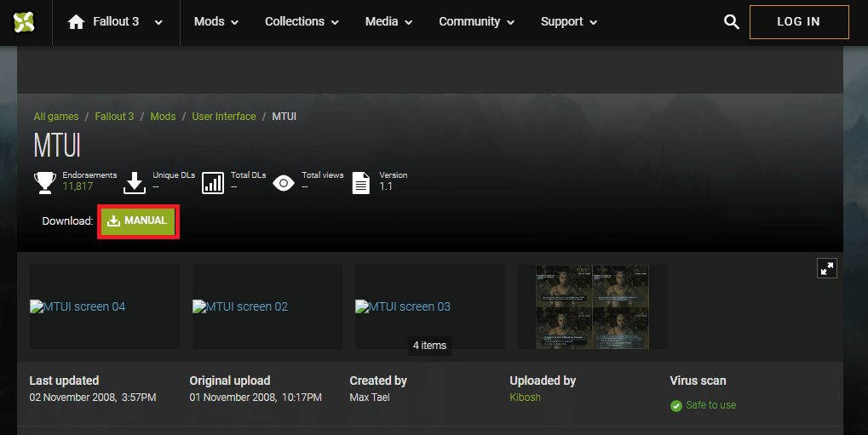Screen dimensions: 868x435
Task: Click the MTUI breadcrumb text
Action: point(284,117)
